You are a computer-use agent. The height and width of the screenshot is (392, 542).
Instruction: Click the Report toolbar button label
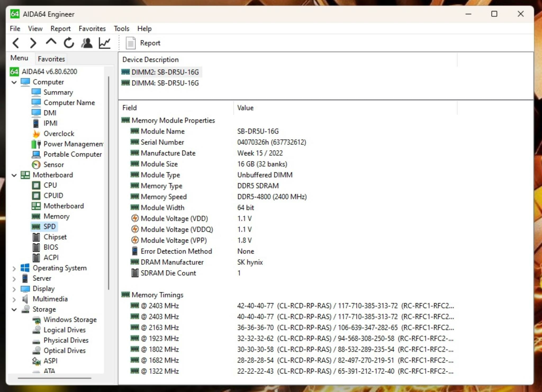(x=150, y=43)
